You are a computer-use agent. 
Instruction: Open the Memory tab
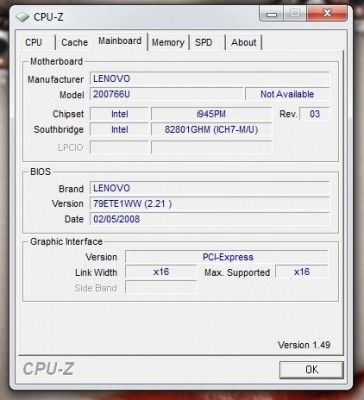(168, 43)
